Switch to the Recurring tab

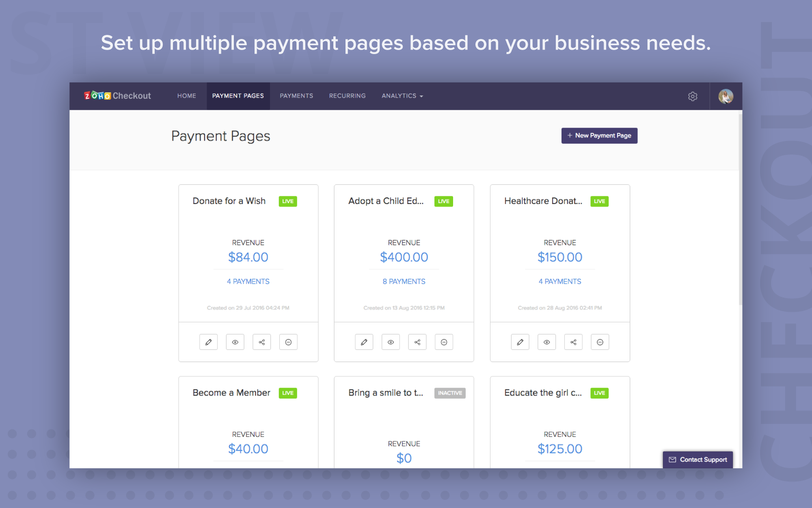(x=347, y=96)
